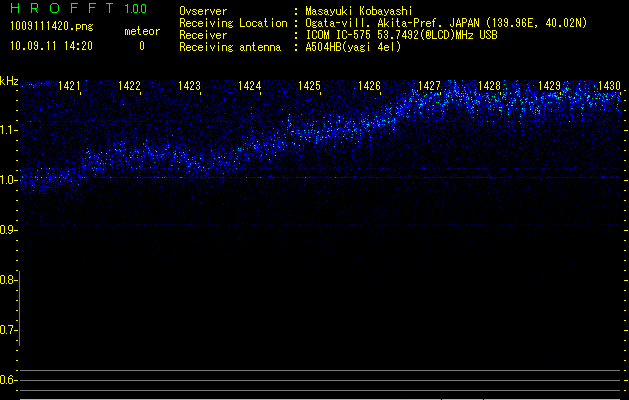The width and height of the screenshot is (629, 400).
Task: Click the 1430 time marker
Action: click(x=609, y=87)
